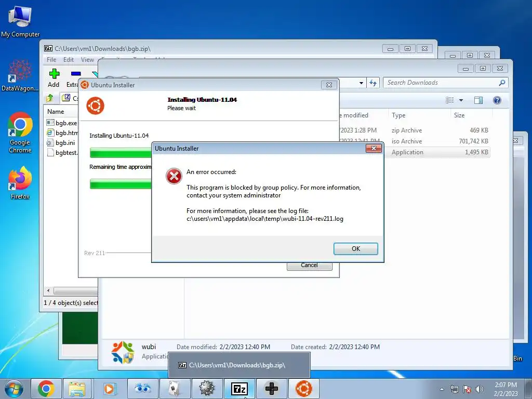Open Explorer help icon

[x=497, y=100]
